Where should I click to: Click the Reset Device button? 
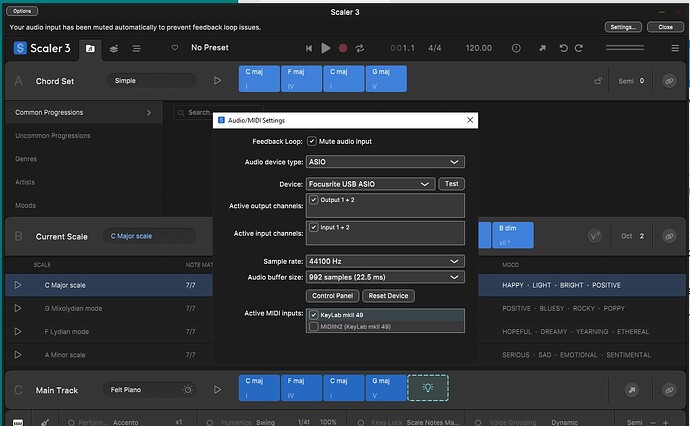tap(388, 296)
